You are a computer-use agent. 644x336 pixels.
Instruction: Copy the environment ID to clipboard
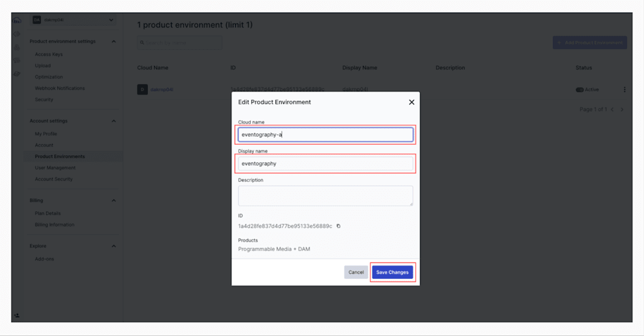[338, 226]
